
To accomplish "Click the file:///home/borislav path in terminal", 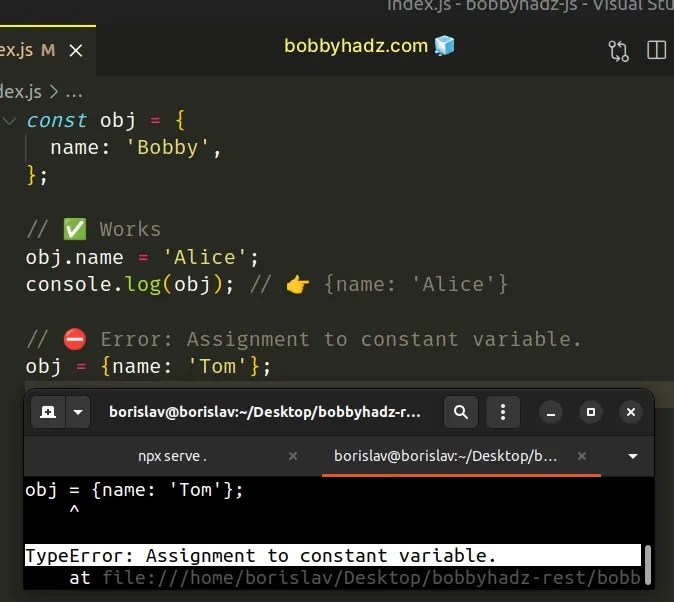I will pos(371,578).
